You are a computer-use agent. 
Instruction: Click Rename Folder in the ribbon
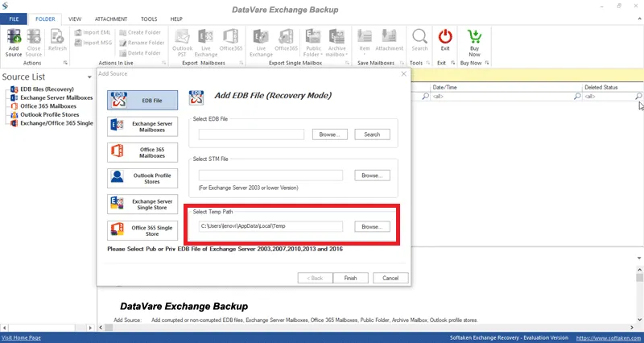click(x=142, y=43)
